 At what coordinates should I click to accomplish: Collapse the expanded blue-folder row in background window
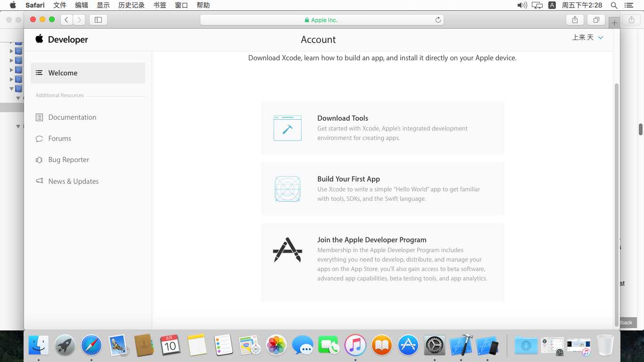coord(12,89)
